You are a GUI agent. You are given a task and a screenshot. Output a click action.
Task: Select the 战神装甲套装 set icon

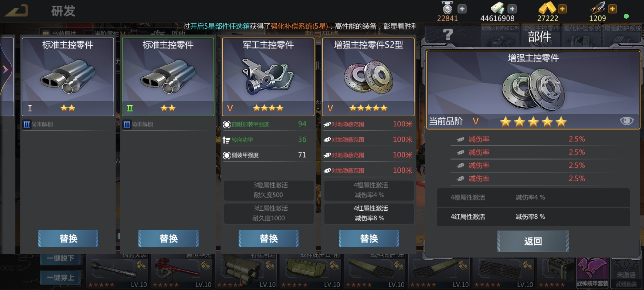(592, 273)
